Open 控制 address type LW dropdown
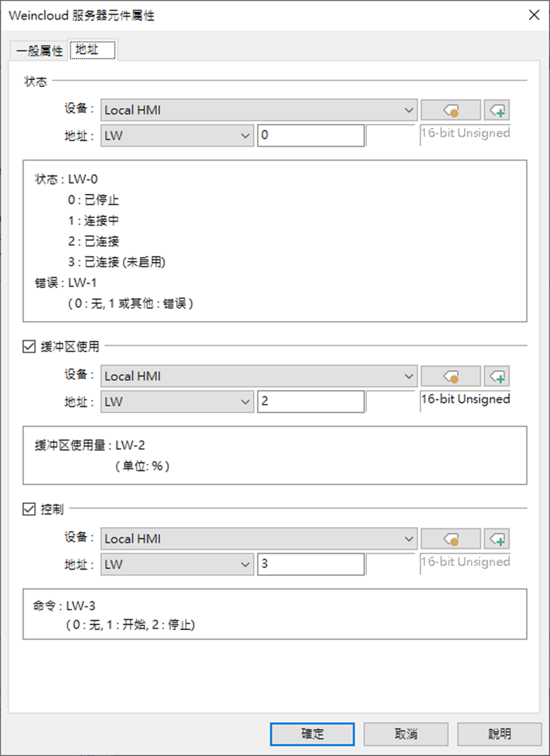550x756 pixels. (x=177, y=564)
